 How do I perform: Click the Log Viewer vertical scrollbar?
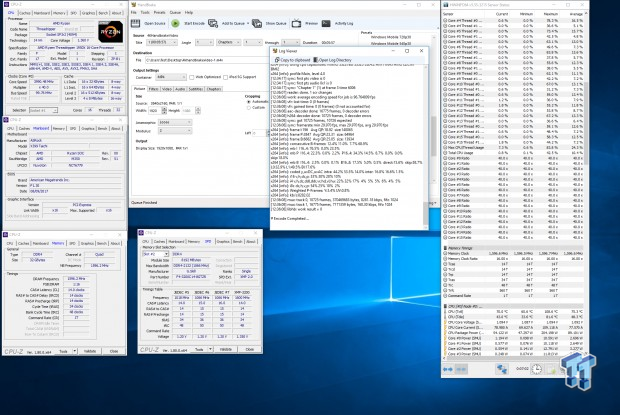[425, 146]
